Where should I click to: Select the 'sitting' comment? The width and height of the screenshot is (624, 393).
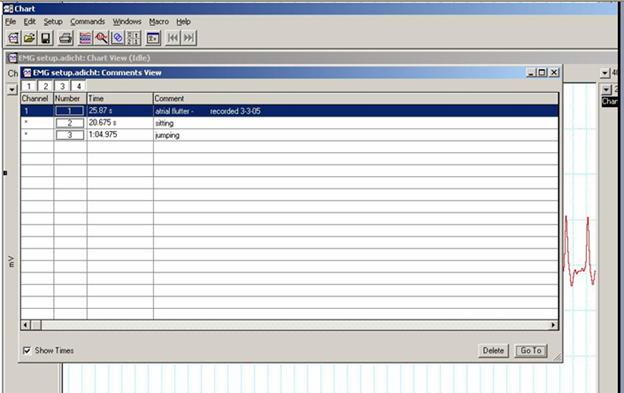(x=164, y=123)
